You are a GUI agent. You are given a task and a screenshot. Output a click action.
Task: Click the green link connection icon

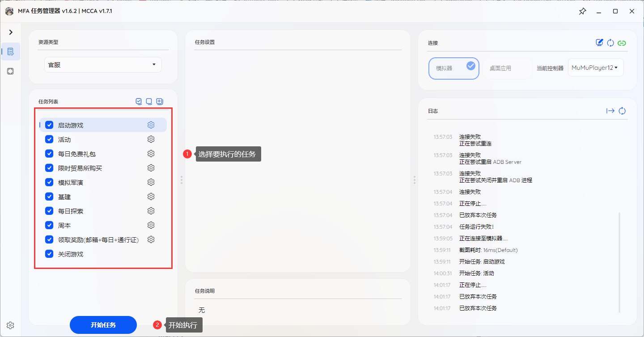(622, 43)
